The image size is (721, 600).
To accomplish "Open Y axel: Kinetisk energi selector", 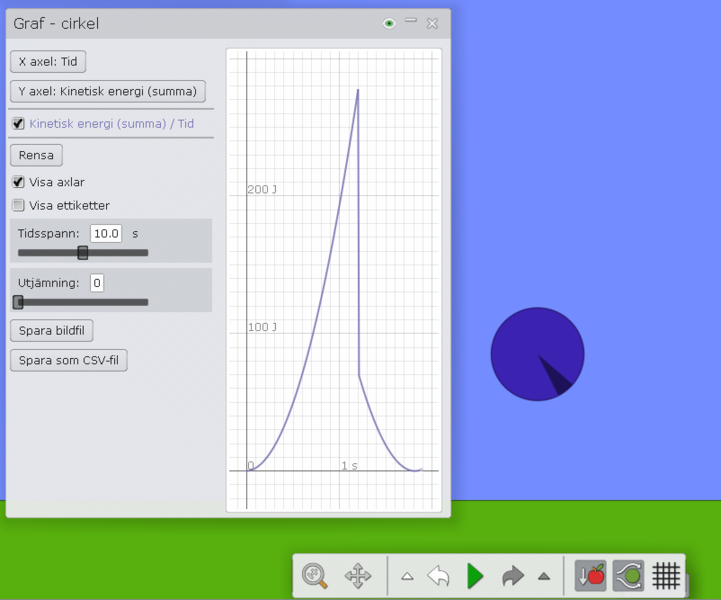I will coord(108,91).
